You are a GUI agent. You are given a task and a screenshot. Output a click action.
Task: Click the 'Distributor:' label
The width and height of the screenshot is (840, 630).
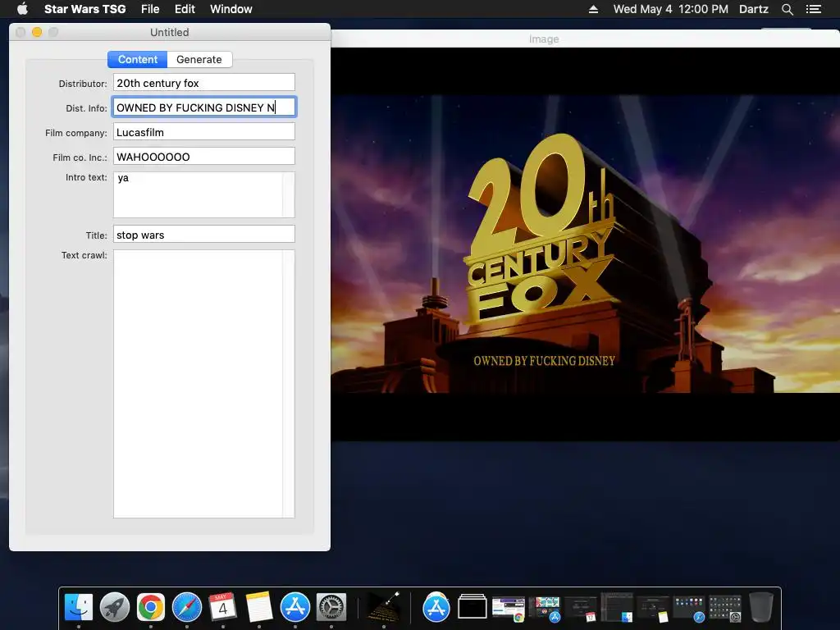tap(83, 84)
